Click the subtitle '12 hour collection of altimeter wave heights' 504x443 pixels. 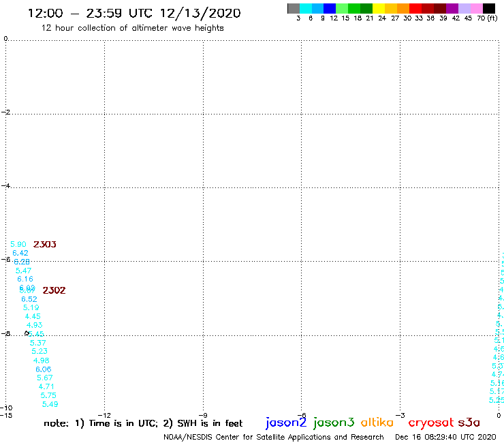coord(132,28)
